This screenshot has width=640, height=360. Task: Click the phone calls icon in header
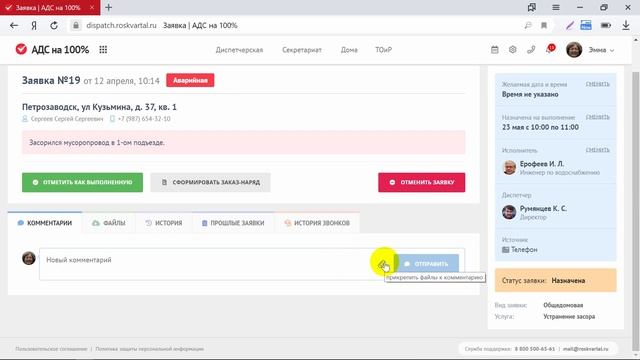tap(531, 50)
